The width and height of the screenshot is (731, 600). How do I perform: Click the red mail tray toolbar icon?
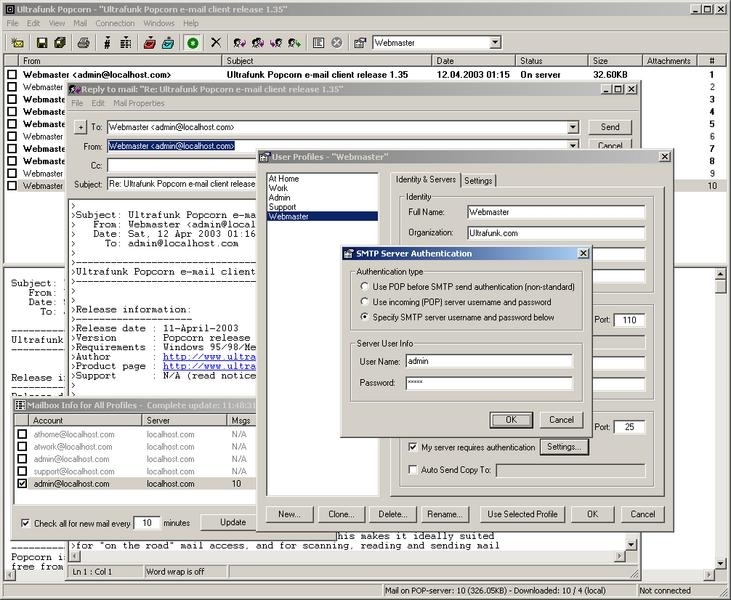pyautogui.click(x=150, y=43)
